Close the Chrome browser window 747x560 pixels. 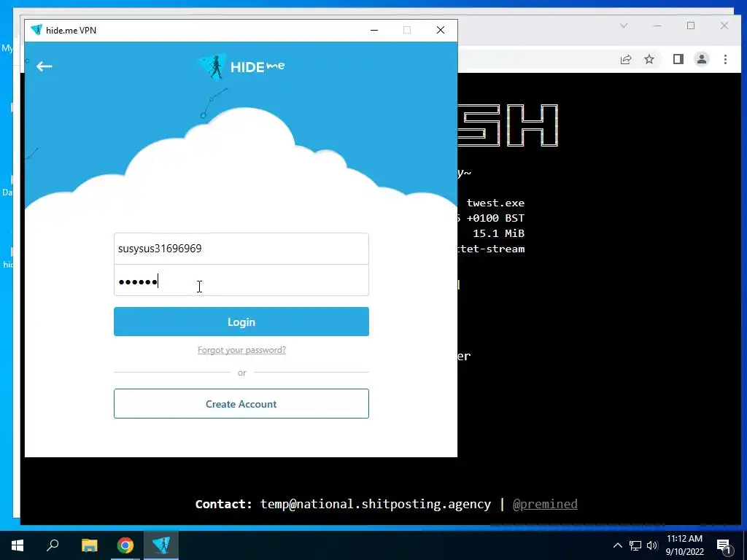tap(724, 26)
